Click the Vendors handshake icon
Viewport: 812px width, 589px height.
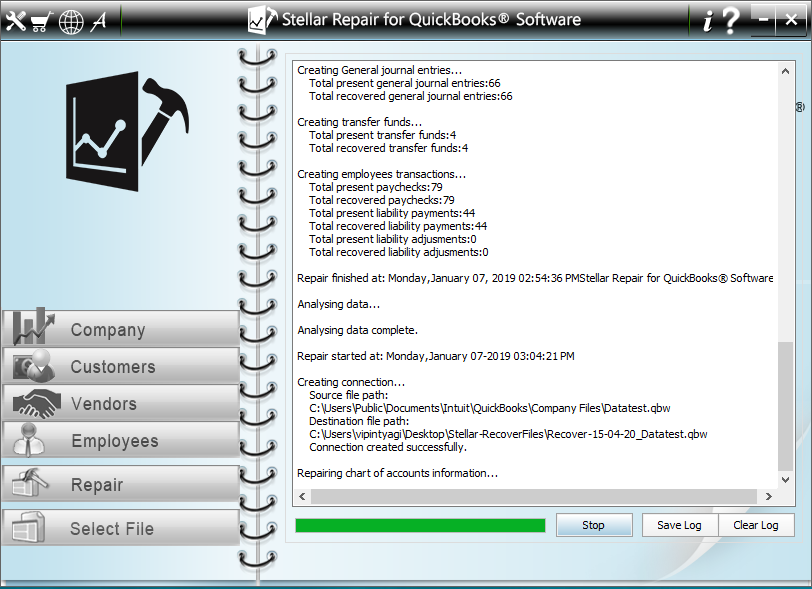(36, 404)
